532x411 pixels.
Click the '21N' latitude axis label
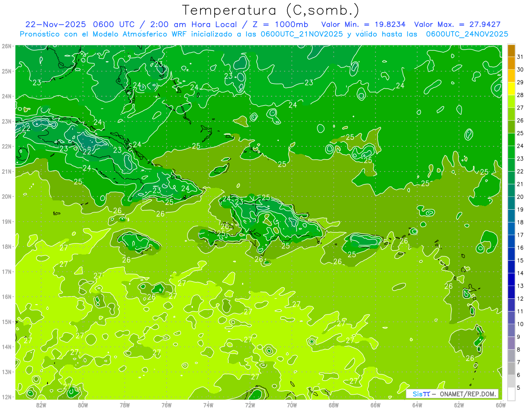(7, 172)
